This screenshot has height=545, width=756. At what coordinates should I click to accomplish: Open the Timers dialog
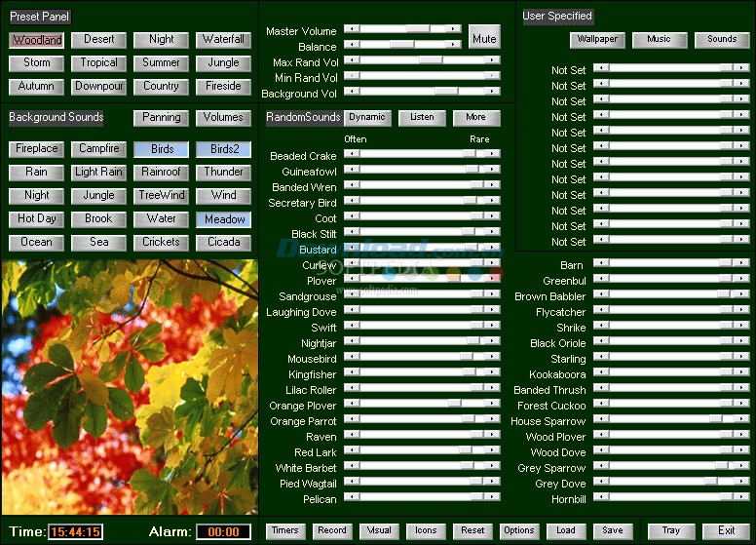tap(285, 531)
